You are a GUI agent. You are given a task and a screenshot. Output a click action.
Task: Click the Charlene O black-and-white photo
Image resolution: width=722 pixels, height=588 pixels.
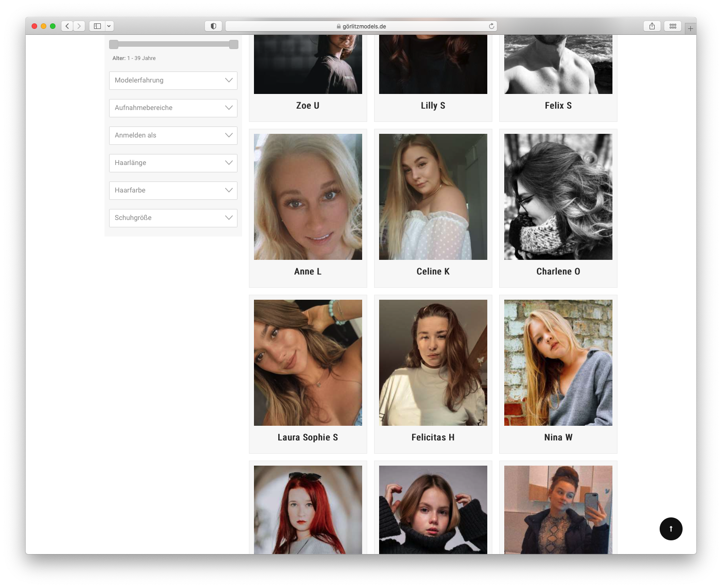[558, 197]
